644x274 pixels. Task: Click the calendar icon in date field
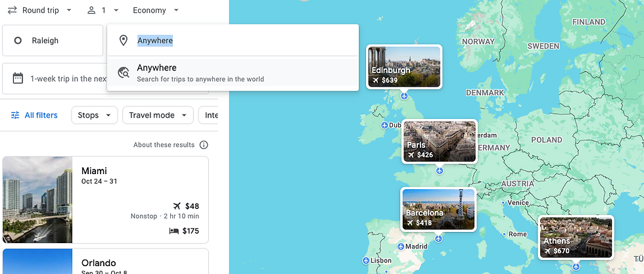pos(18,78)
